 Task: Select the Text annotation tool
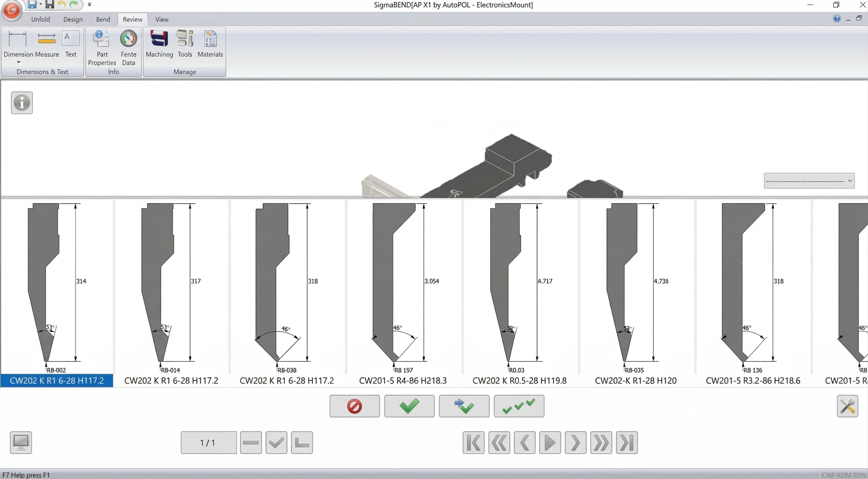(x=71, y=44)
